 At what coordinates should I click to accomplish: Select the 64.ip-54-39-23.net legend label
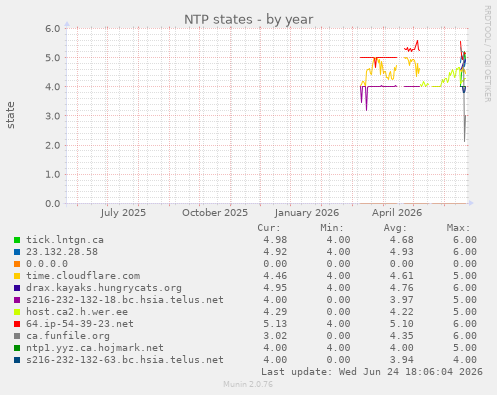80,324
